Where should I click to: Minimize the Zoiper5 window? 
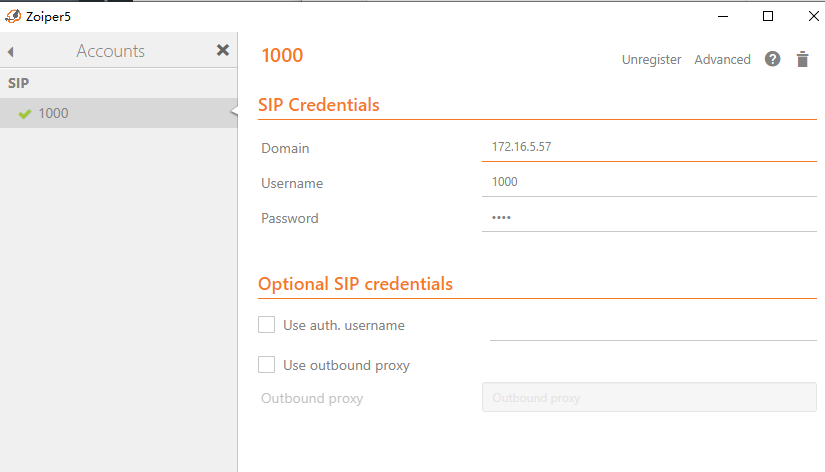[x=723, y=16]
